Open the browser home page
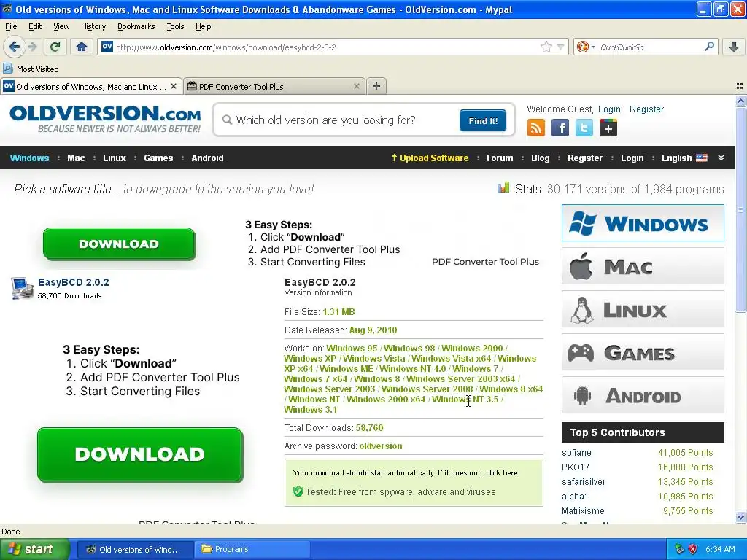Screen dimensions: 747x560 (82, 47)
